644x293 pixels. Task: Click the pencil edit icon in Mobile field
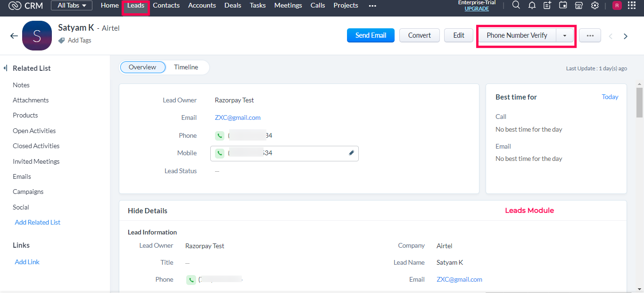coord(351,153)
